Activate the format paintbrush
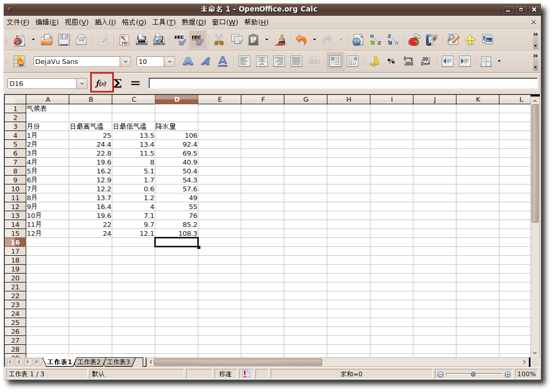Screen dimensions: 553x392 (x=281, y=40)
